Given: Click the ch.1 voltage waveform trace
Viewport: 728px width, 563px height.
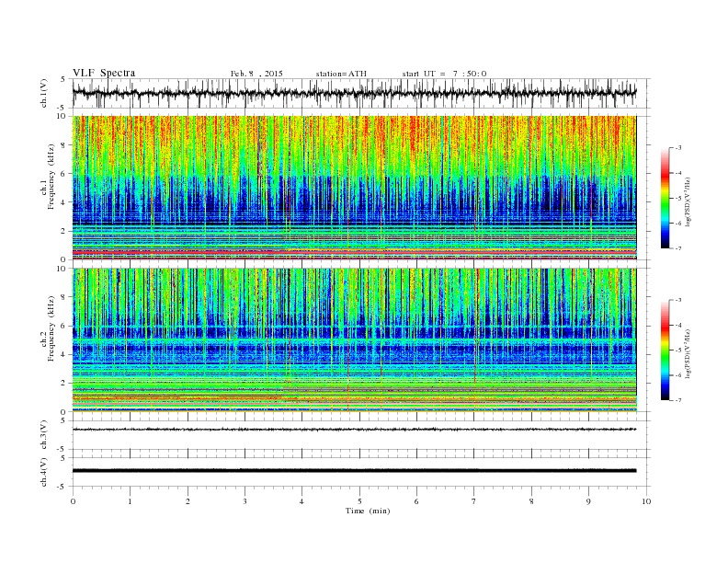Looking at the screenshot, I should 354,92.
